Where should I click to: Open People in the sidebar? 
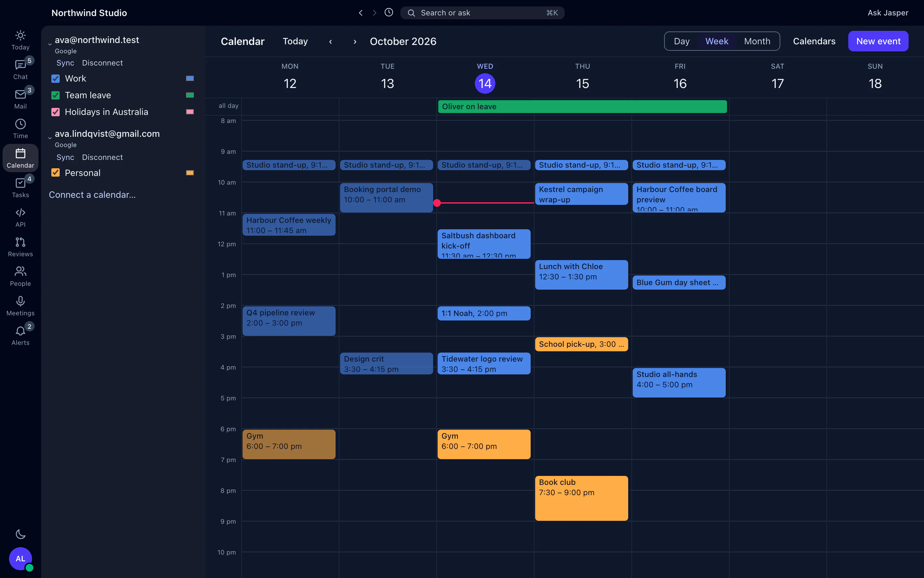tap(20, 276)
